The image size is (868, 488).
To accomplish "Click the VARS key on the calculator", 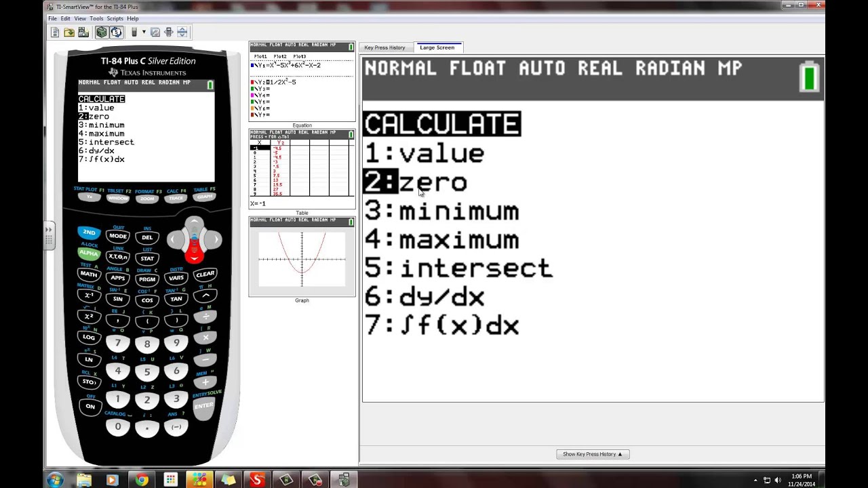I will click(x=176, y=278).
